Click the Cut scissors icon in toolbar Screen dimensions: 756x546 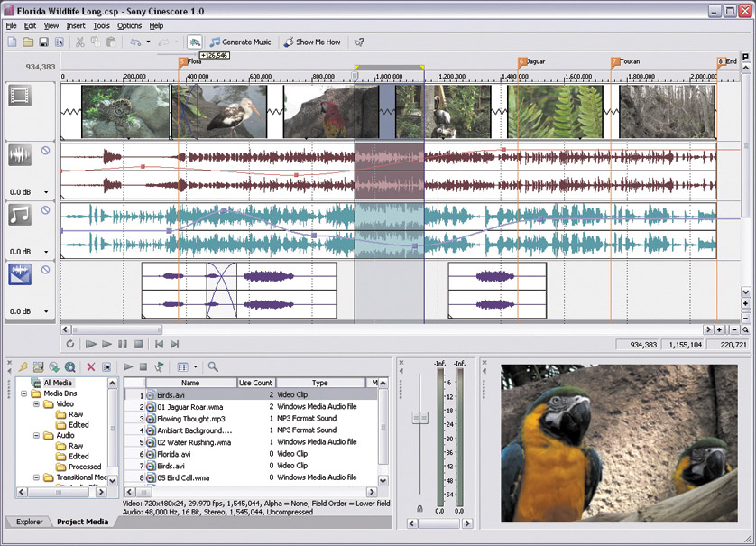(79, 42)
